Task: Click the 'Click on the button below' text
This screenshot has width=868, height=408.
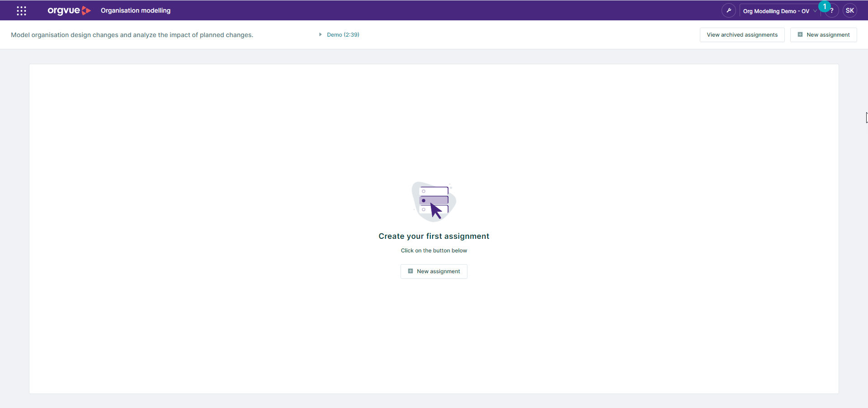Action: [x=434, y=251]
